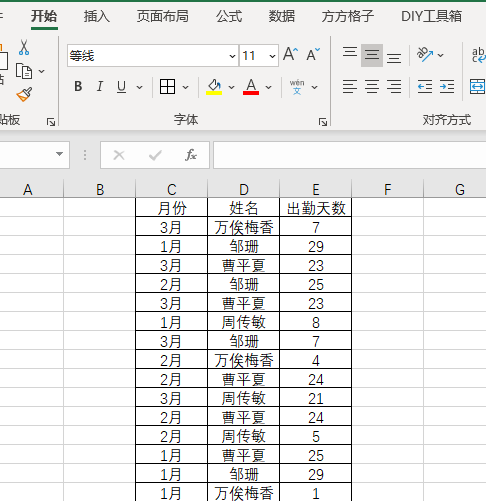Open the font name dropdown 等线

[232, 56]
